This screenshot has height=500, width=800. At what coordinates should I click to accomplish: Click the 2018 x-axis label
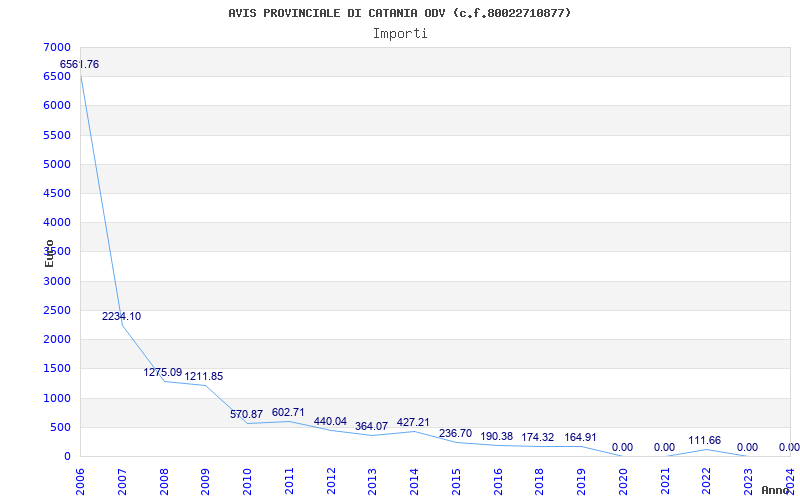[539, 482]
